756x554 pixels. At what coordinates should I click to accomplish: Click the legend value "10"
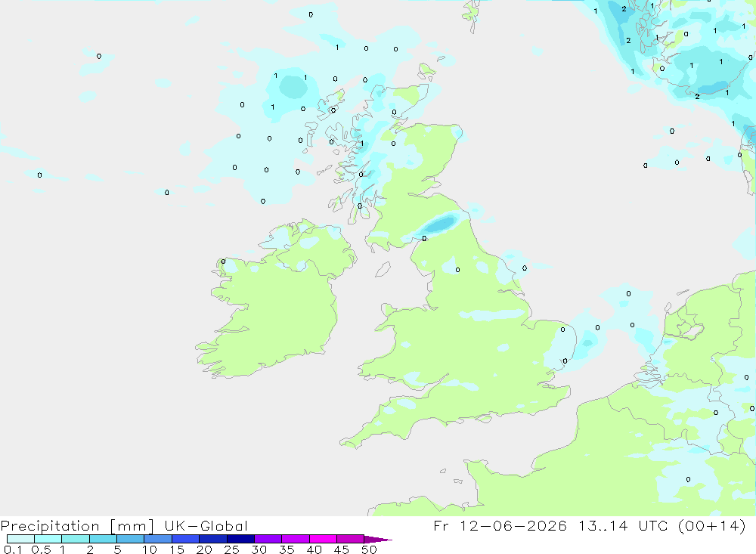(150, 549)
